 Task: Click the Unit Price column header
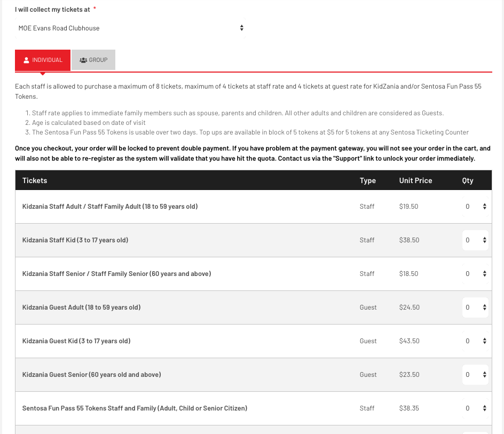pos(415,180)
